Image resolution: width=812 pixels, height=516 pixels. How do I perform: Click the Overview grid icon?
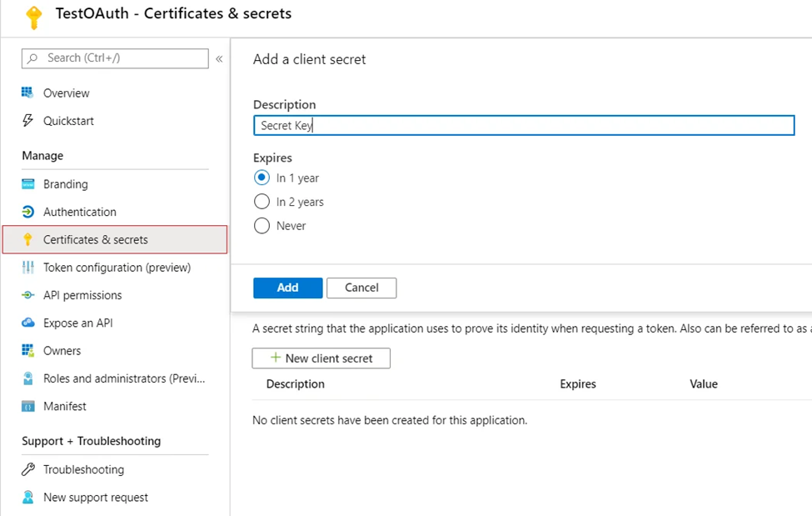27,93
